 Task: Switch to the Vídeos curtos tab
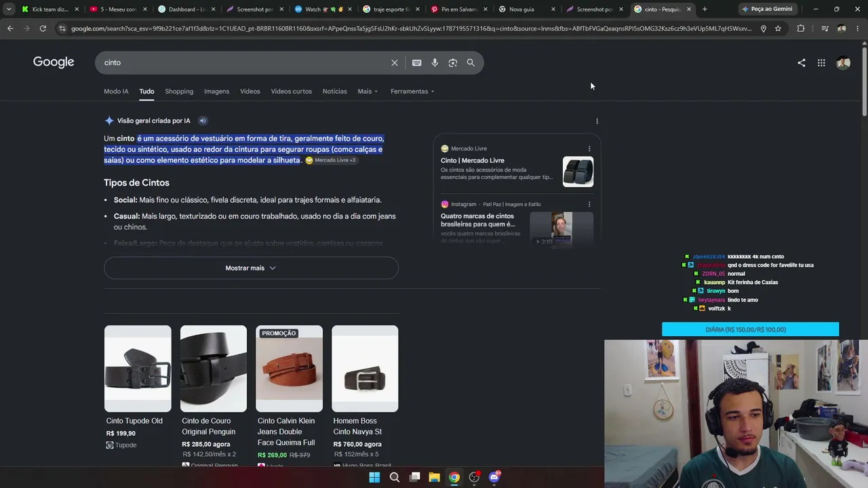click(292, 91)
